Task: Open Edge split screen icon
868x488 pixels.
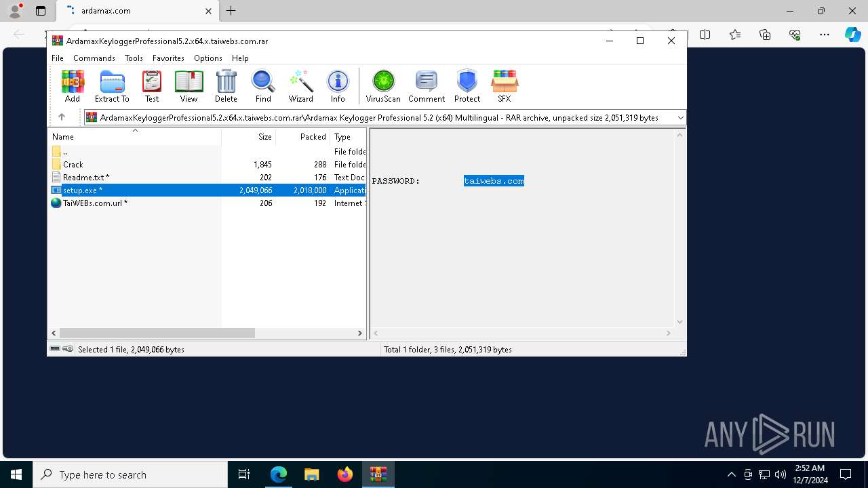Action: (705, 35)
